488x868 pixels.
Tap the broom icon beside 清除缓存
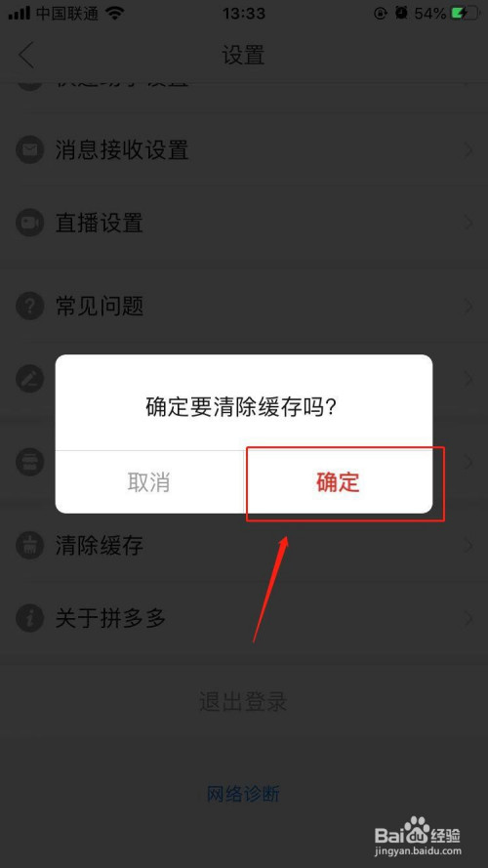30,545
